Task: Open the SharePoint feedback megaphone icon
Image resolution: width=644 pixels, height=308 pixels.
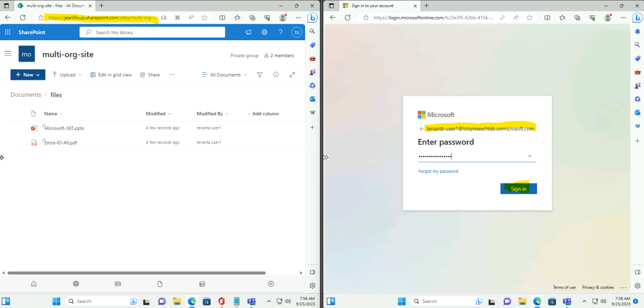Action: point(248,32)
